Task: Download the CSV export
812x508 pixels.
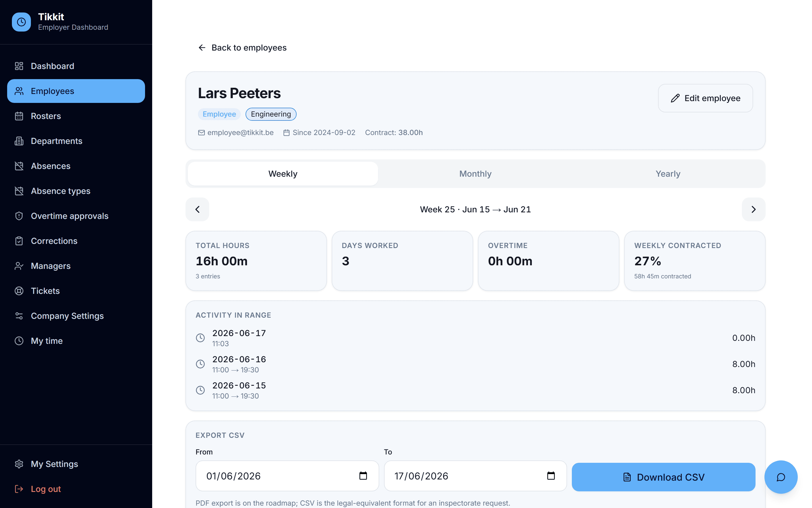Action: click(x=664, y=477)
